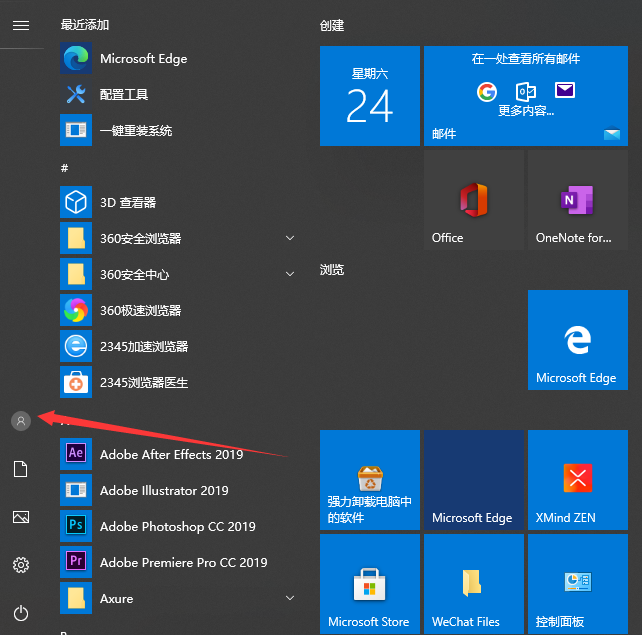Start Adobe Illustrator 2019

click(163, 490)
